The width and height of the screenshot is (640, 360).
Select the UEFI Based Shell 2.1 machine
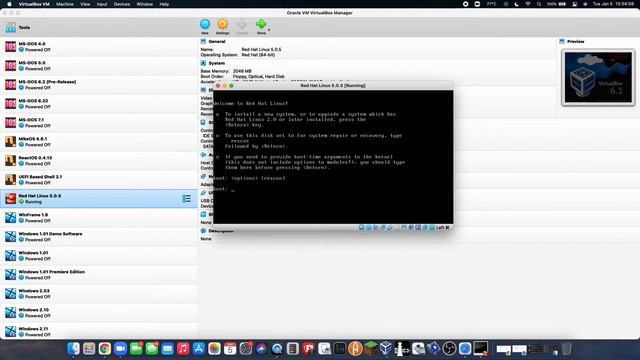[x=99, y=180]
